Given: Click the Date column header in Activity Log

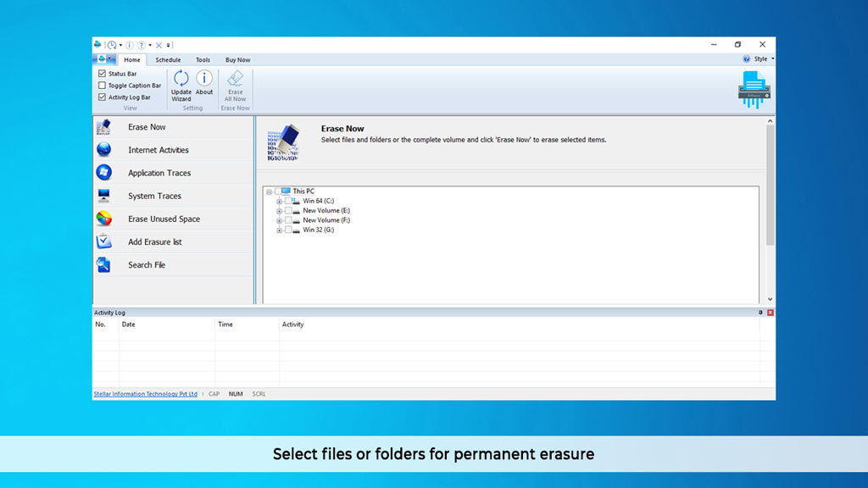Looking at the screenshot, I should coord(167,324).
